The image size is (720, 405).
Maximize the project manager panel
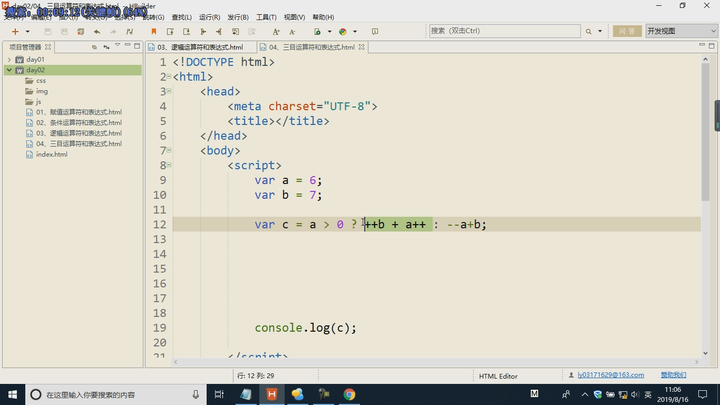pyautogui.click(x=137, y=46)
